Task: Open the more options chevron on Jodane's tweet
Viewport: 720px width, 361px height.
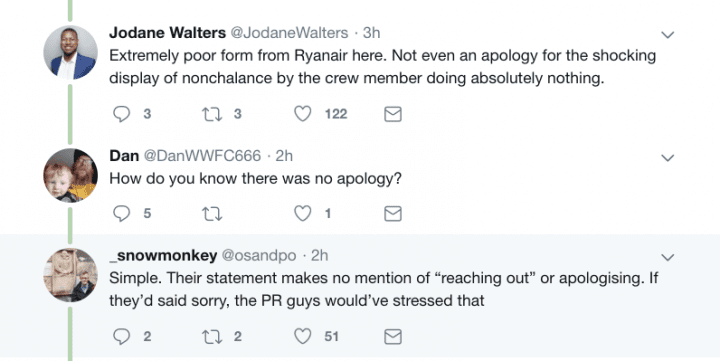Action: pos(667,34)
